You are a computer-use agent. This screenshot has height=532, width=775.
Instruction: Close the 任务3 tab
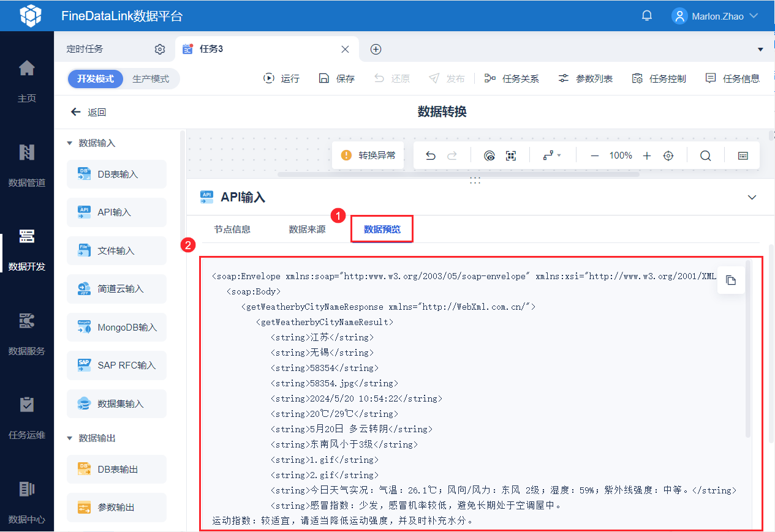(345, 49)
